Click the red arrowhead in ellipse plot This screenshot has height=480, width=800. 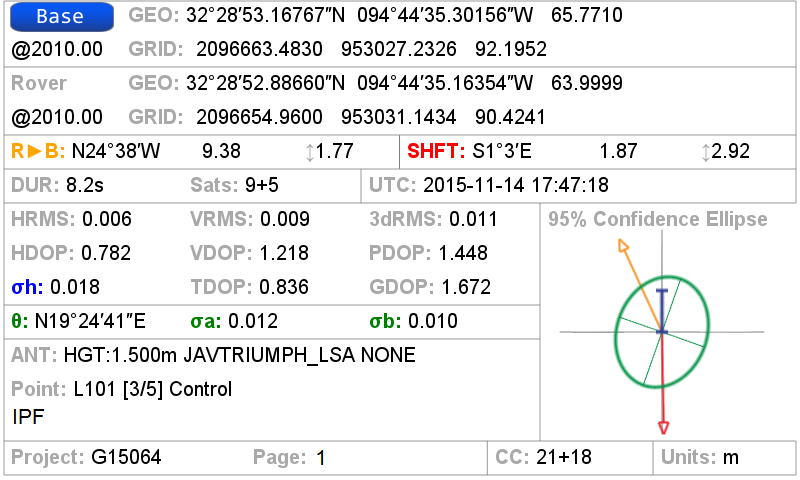pos(662,427)
